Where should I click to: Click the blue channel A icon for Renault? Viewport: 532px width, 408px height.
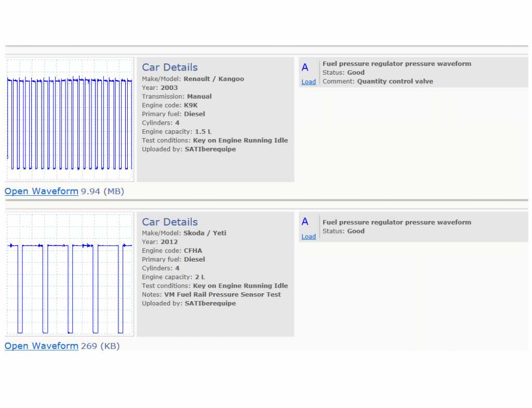[305, 67]
